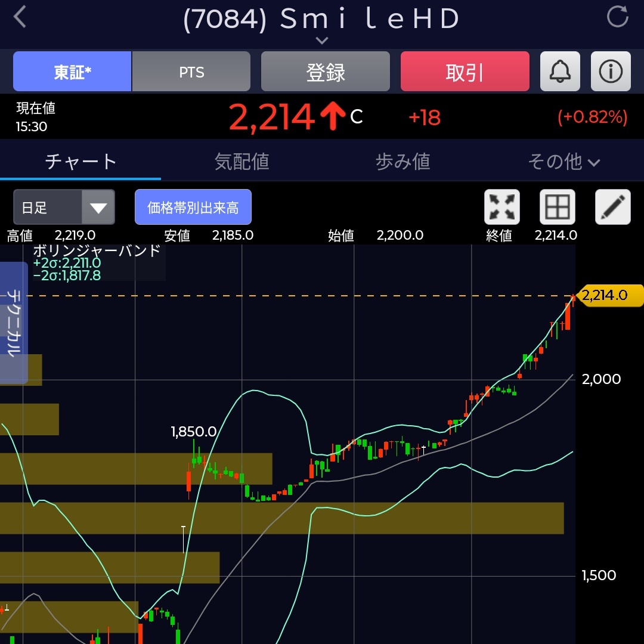
Task: Open the 日足 timeframe dropdown
Action: pyautogui.click(x=64, y=207)
